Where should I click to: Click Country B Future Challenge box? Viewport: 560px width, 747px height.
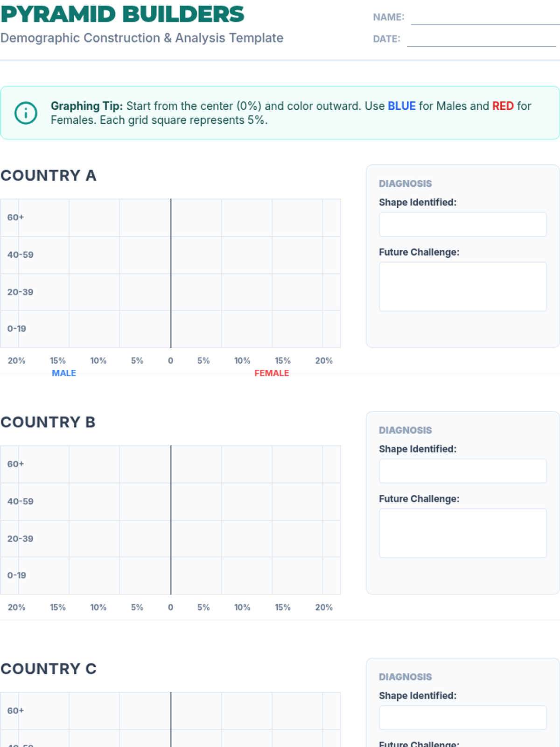[462, 533]
